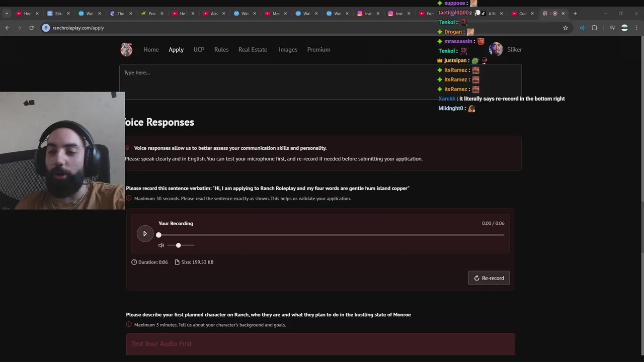This screenshot has height=362, width=644.
Task: Close the Slik browser tab
Action: tap(68, 14)
